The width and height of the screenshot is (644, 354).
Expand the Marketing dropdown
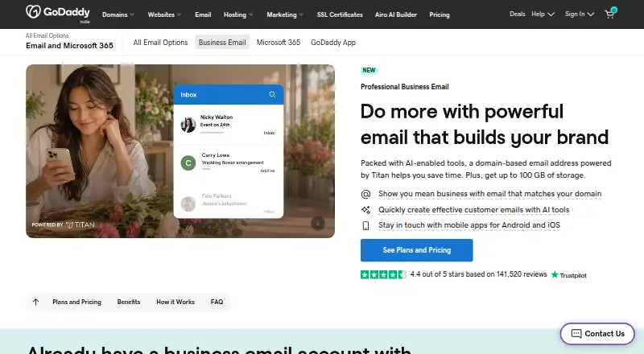click(285, 14)
